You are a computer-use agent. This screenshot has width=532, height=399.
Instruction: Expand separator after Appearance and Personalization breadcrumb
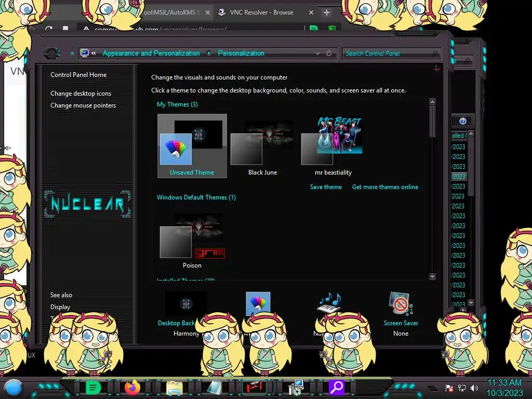coord(209,54)
